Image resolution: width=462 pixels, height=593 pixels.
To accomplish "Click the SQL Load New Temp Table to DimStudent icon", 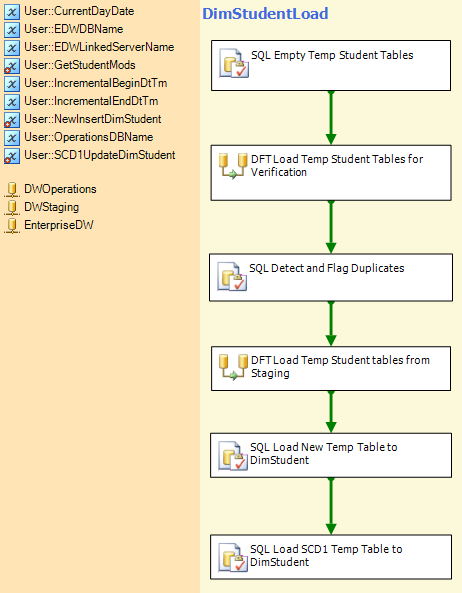I will pos(233,456).
